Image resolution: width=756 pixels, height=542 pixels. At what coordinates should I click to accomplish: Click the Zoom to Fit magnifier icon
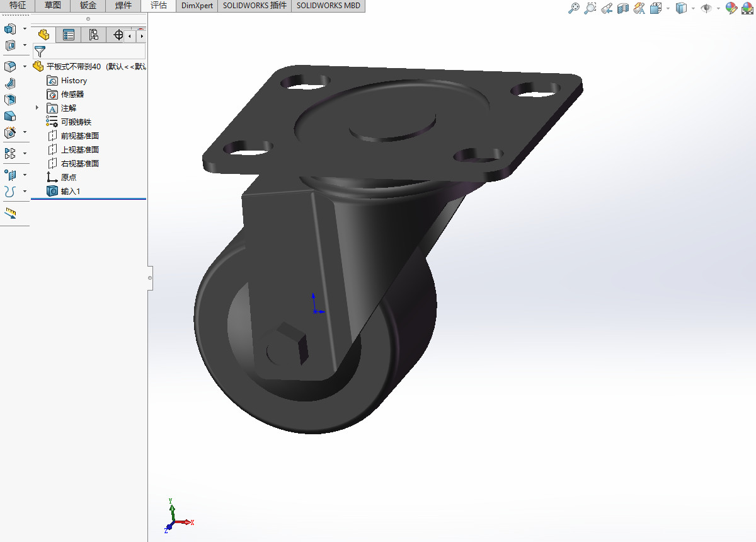[x=573, y=8]
